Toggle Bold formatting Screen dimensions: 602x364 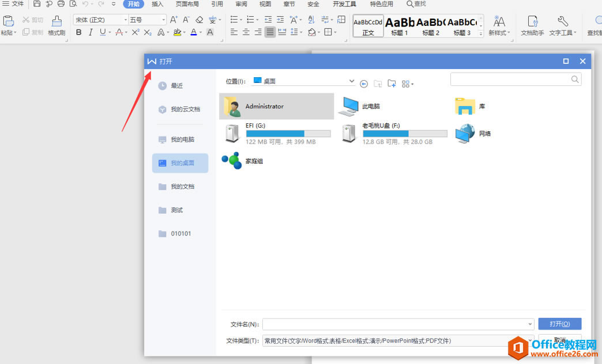click(x=78, y=32)
